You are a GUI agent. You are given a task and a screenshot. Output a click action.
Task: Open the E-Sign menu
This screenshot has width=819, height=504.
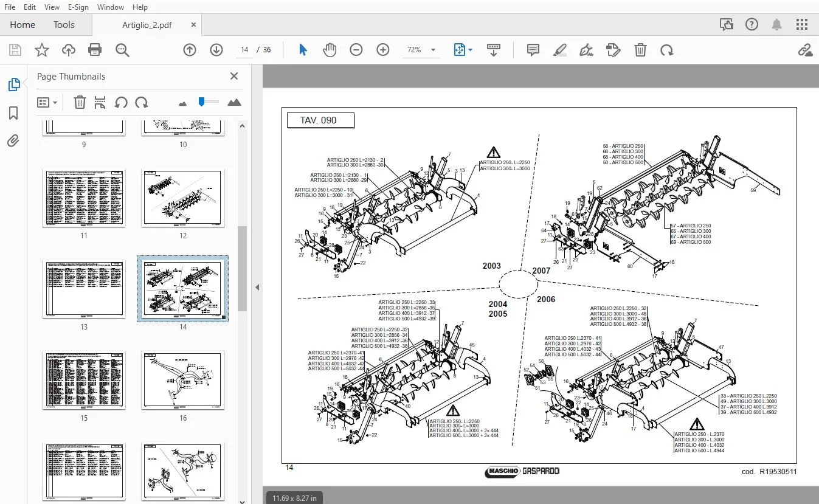click(78, 7)
